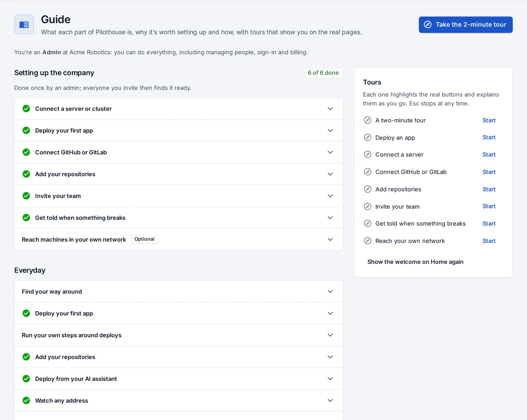Image resolution: width=527 pixels, height=420 pixels.
Task: Click compass icon beside Deploy an app
Action: [x=368, y=138]
